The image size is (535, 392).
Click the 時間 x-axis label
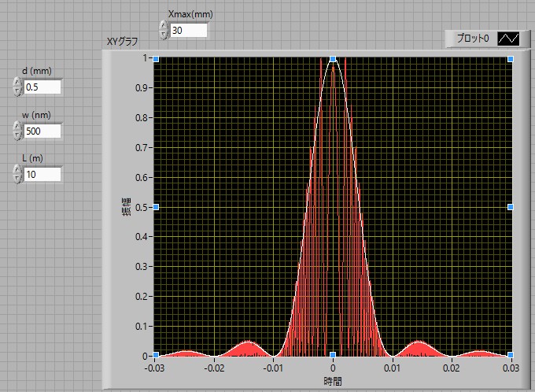coord(333,381)
